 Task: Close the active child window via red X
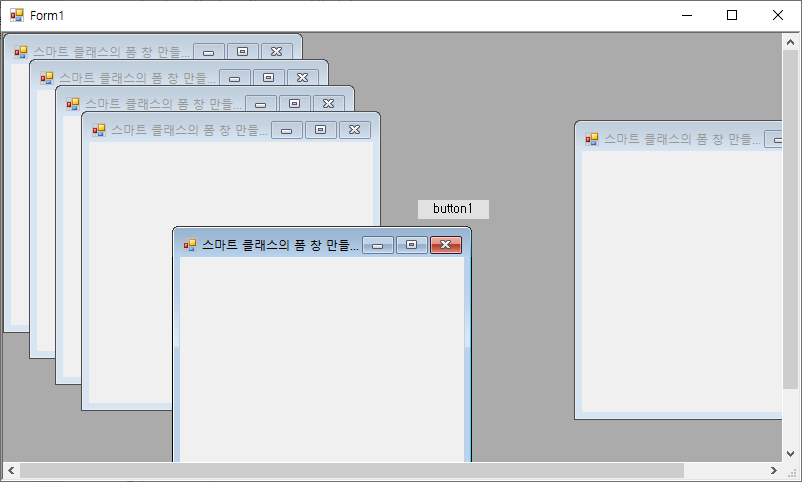[x=446, y=245]
